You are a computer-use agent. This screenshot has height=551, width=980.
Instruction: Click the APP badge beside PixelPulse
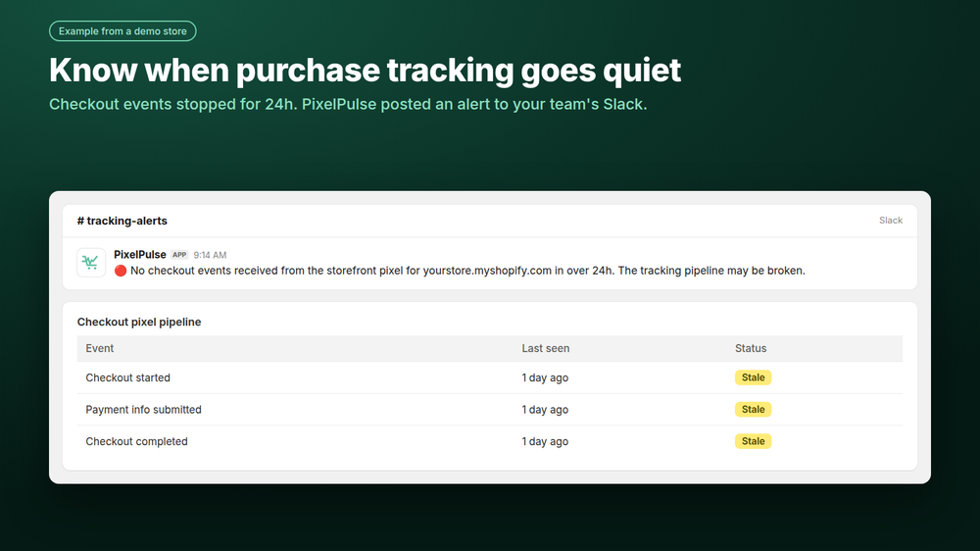click(179, 255)
